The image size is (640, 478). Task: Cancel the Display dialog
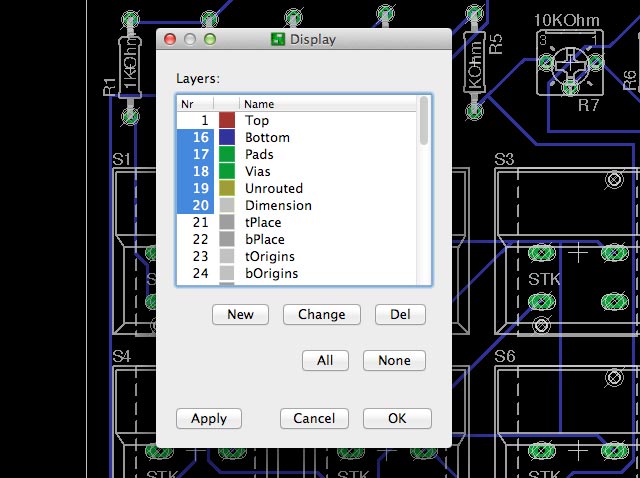point(314,419)
